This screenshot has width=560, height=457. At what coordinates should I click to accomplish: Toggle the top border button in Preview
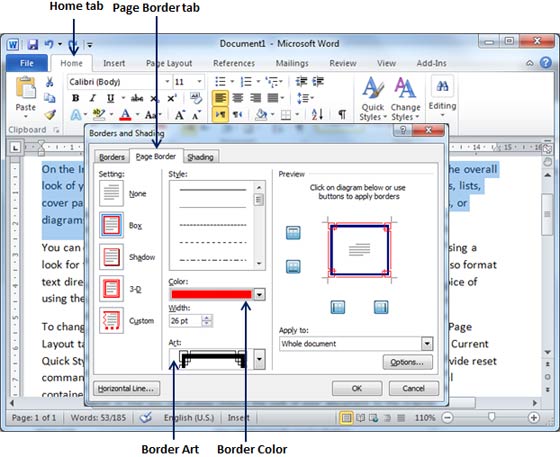click(x=293, y=233)
